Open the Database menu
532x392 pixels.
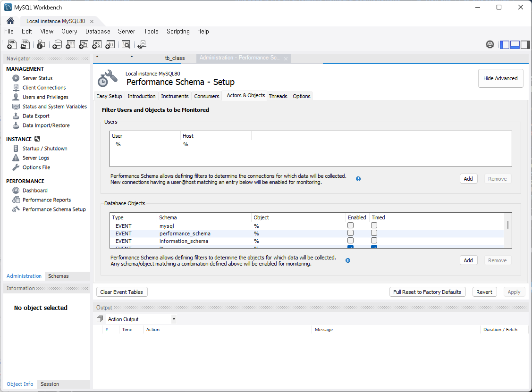(98, 32)
